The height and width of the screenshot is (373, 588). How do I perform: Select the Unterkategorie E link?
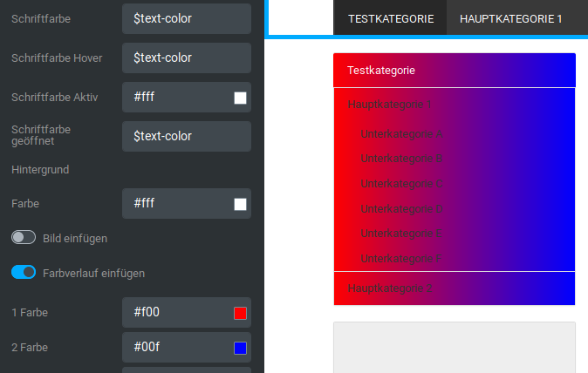(x=401, y=234)
